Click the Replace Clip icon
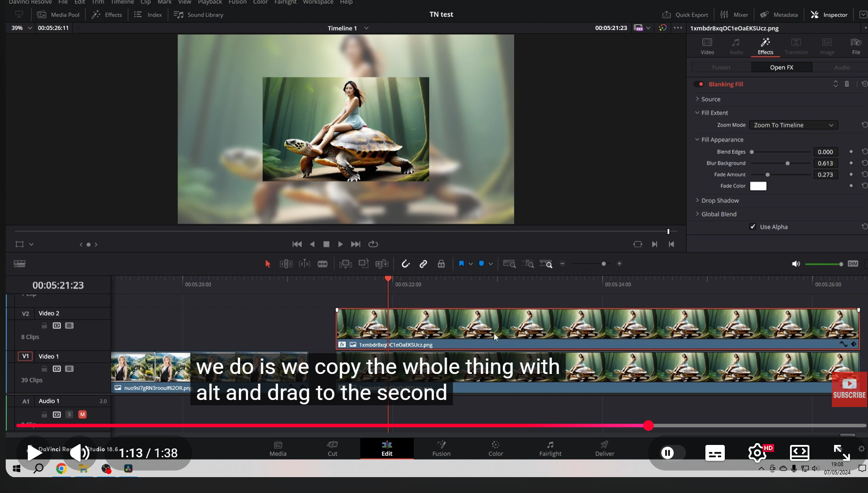868x493 pixels. coord(382,264)
